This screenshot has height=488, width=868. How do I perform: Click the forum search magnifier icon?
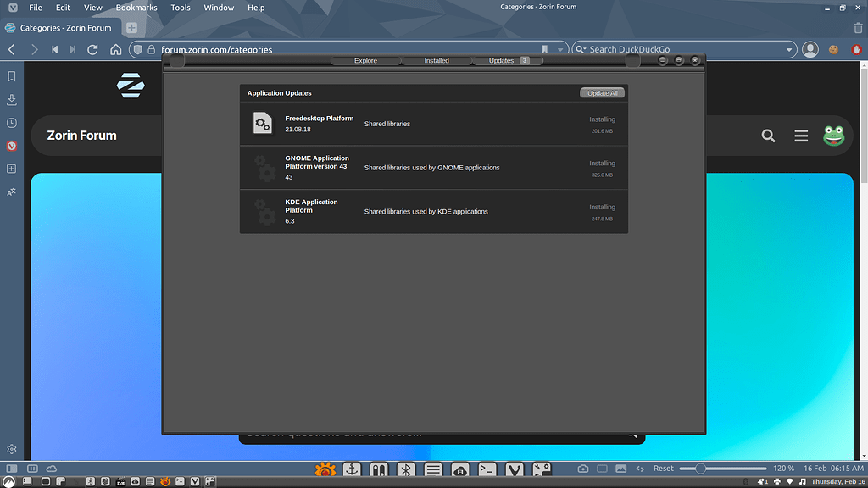pos(768,136)
